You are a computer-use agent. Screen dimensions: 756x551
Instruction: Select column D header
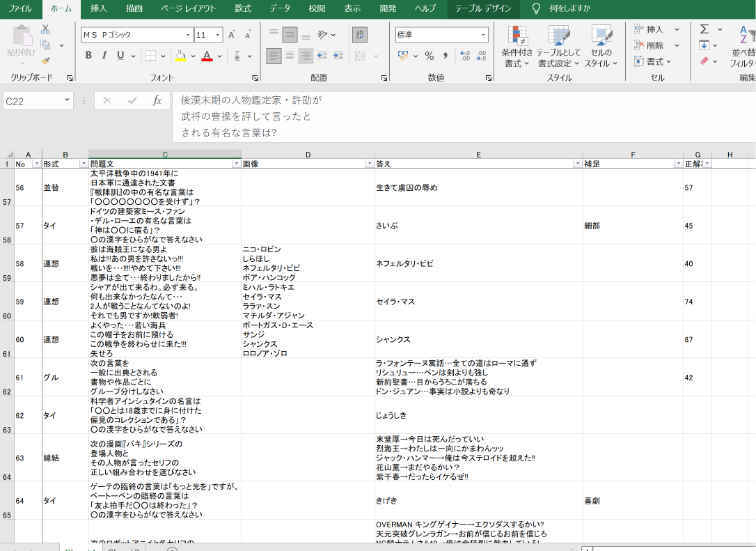pos(308,155)
